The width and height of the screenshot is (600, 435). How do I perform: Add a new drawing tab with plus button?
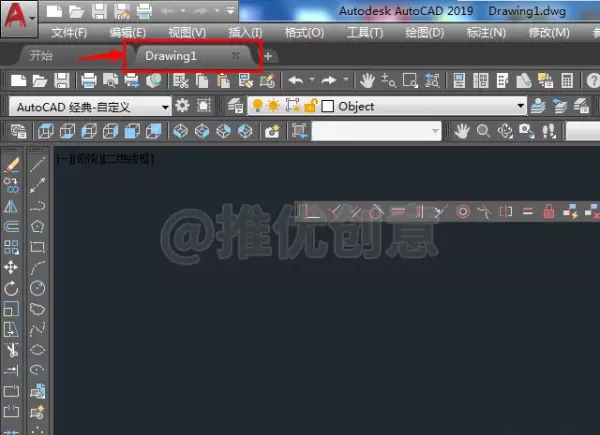click(268, 56)
